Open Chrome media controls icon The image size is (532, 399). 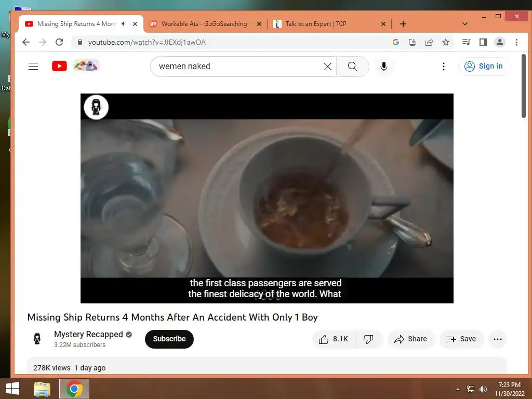[466, 42]
